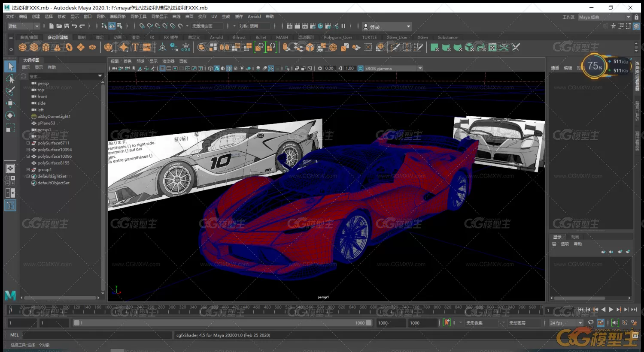Click the go to end of range button
The height and width of the screenshot is (352, 644).
pos(634,310)
